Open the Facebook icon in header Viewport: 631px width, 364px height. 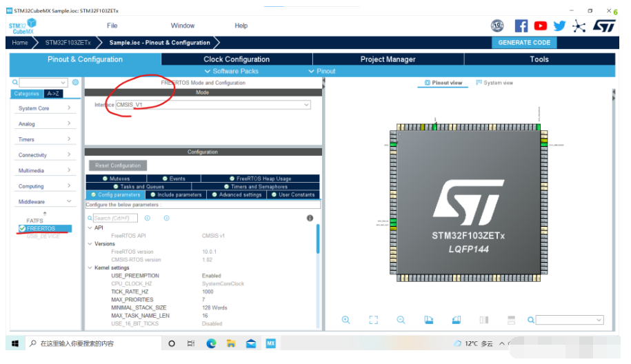click(521, 26)
